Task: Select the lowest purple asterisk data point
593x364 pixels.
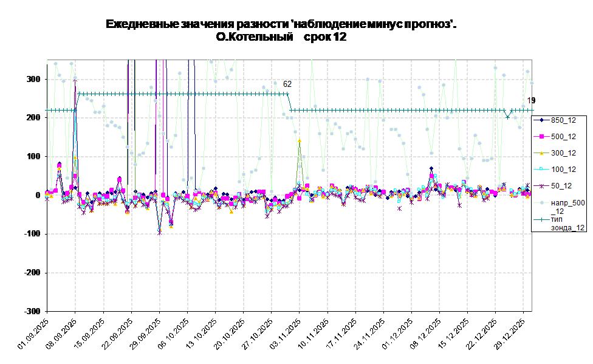Action: pos(160,233)
